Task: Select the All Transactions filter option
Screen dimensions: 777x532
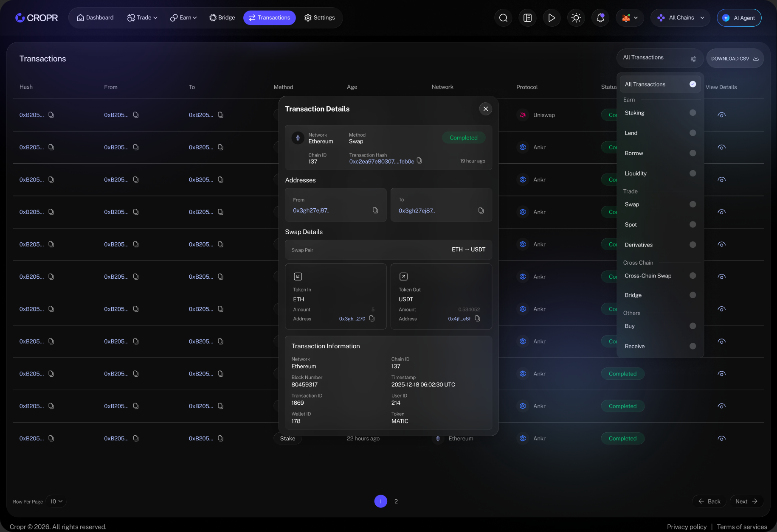Action: coord(660,84)
